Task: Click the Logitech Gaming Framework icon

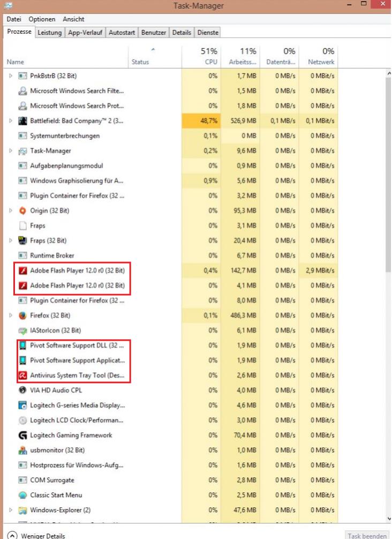Action: [22, 435]
